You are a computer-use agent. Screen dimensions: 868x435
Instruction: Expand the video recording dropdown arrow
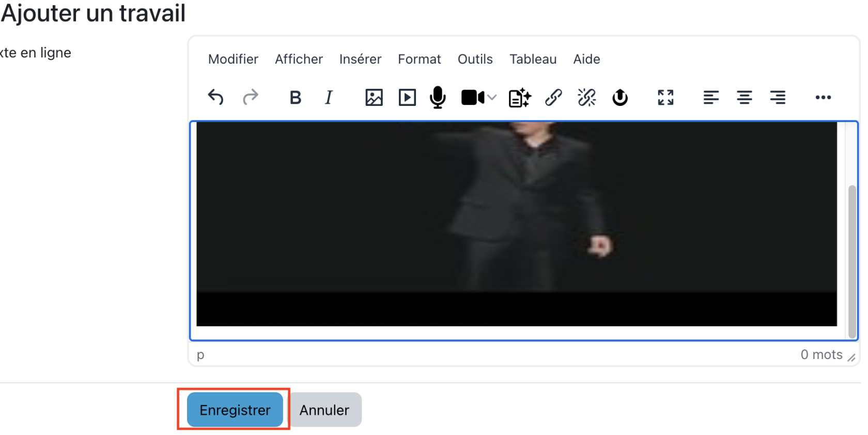[492, 97]
